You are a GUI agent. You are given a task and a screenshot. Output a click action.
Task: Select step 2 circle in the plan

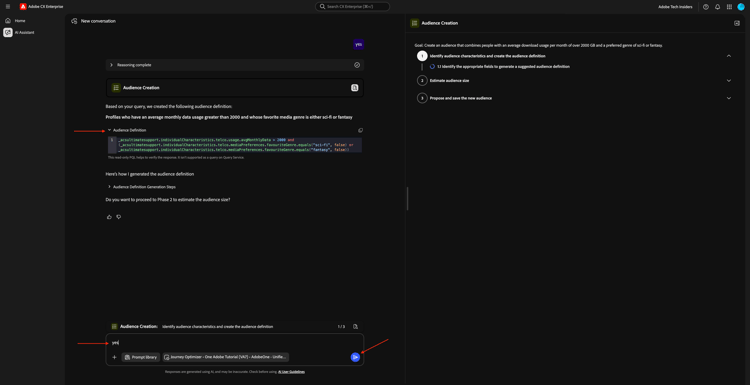coord(422,80)
